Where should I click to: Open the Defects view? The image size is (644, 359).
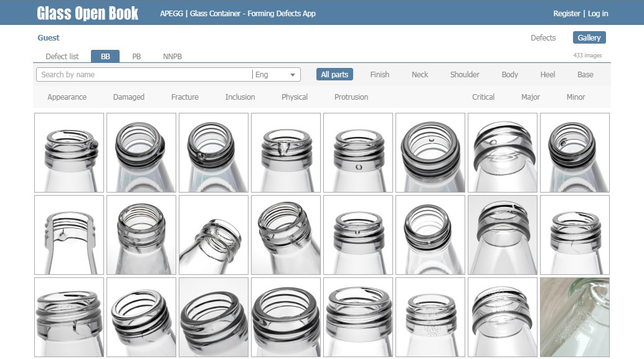tap(543, 37)
